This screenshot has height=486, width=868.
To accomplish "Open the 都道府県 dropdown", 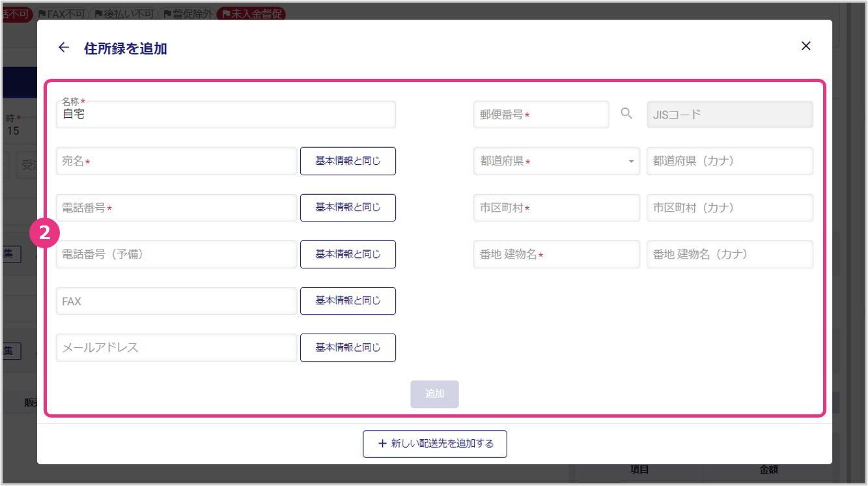I will [x=557, y=162].
